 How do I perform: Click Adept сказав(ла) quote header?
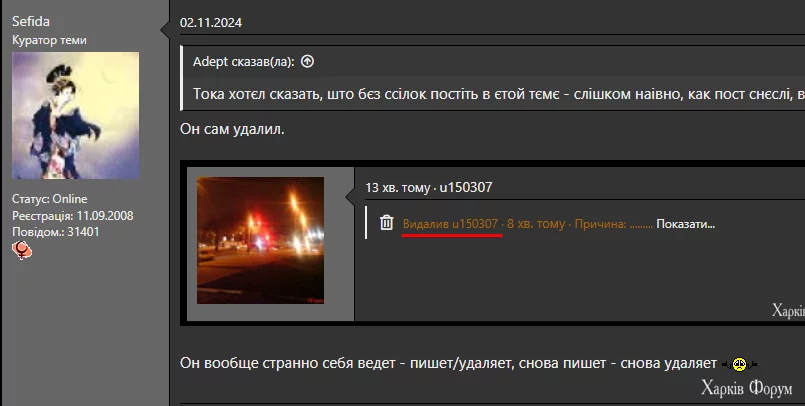coord(243,62)
